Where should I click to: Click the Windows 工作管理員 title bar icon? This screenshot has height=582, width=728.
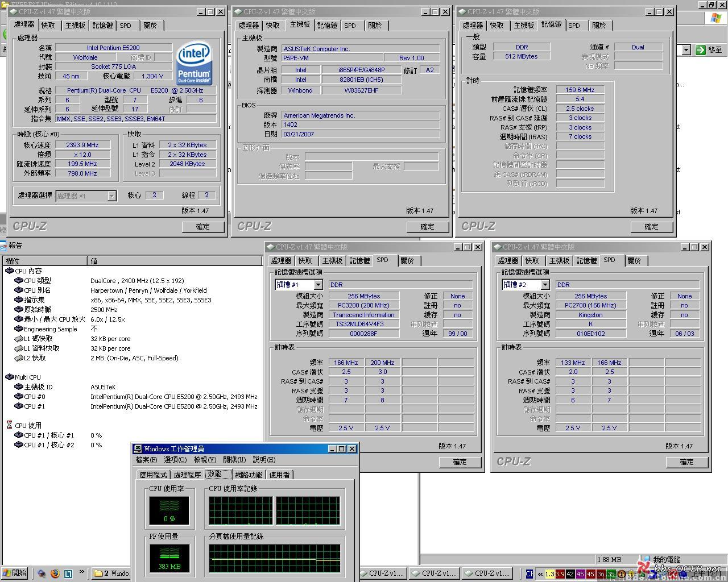pos(138,449)
